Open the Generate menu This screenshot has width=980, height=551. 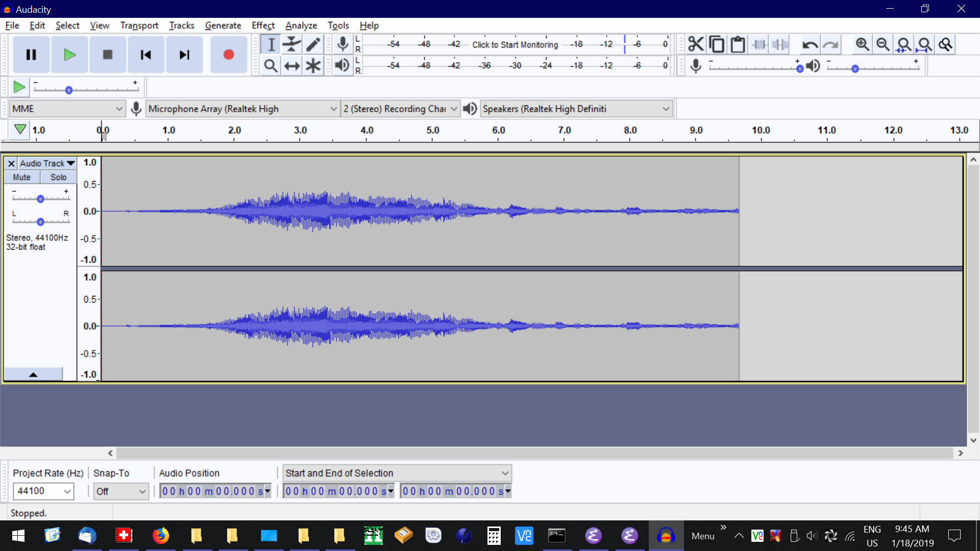tap(223, 25)
